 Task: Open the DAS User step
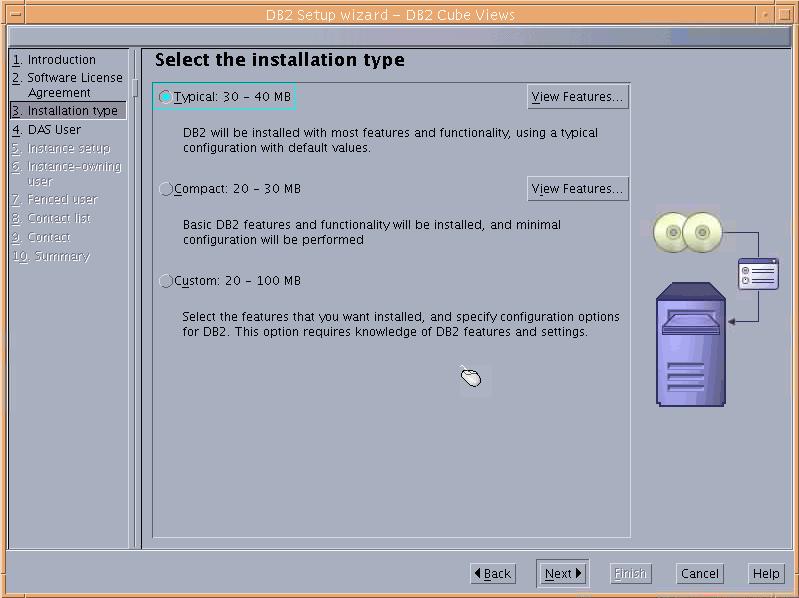pyautogui.click(x=47, y=129)
